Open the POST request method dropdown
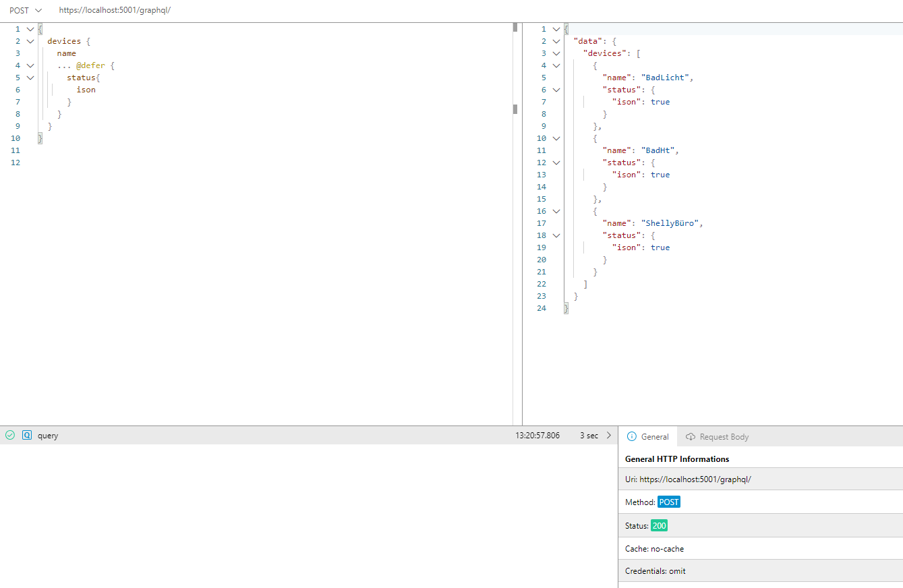 click(26, 10)
